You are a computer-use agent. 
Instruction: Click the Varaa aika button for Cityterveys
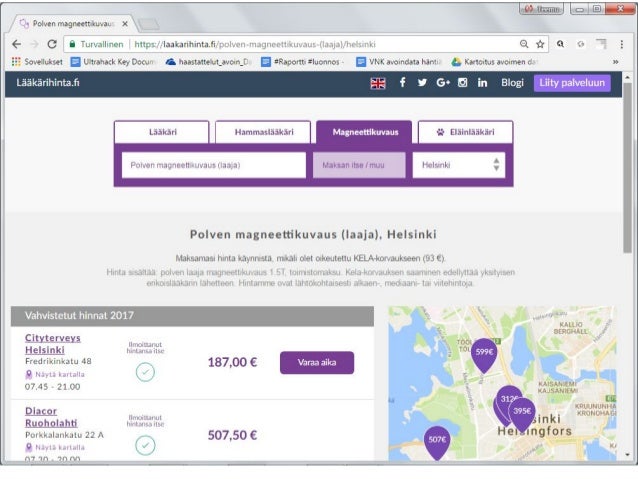pos(317,363)
